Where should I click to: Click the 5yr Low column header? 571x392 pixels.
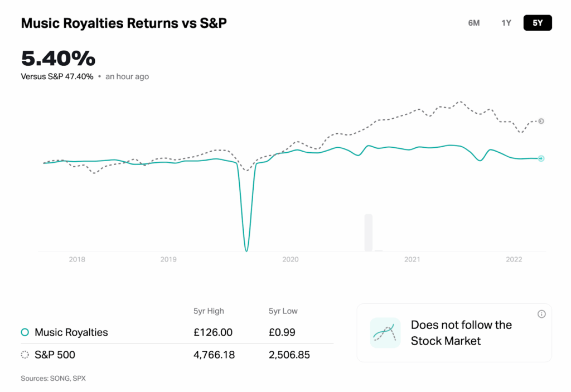coord(283,311)
